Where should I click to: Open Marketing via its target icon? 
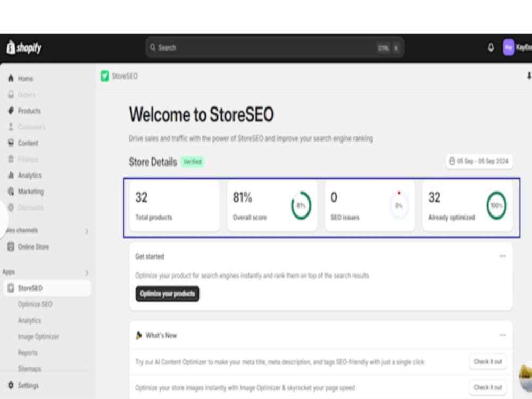(x=11, y=192)
